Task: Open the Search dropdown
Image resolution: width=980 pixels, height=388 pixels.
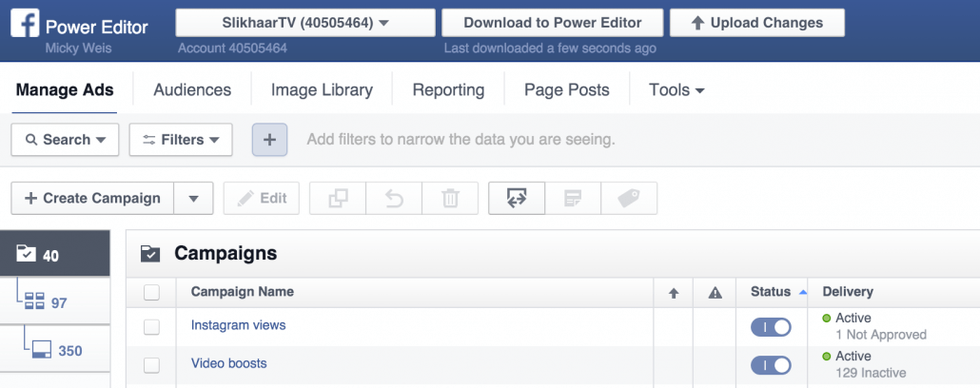Action: (x=65, y=140)
